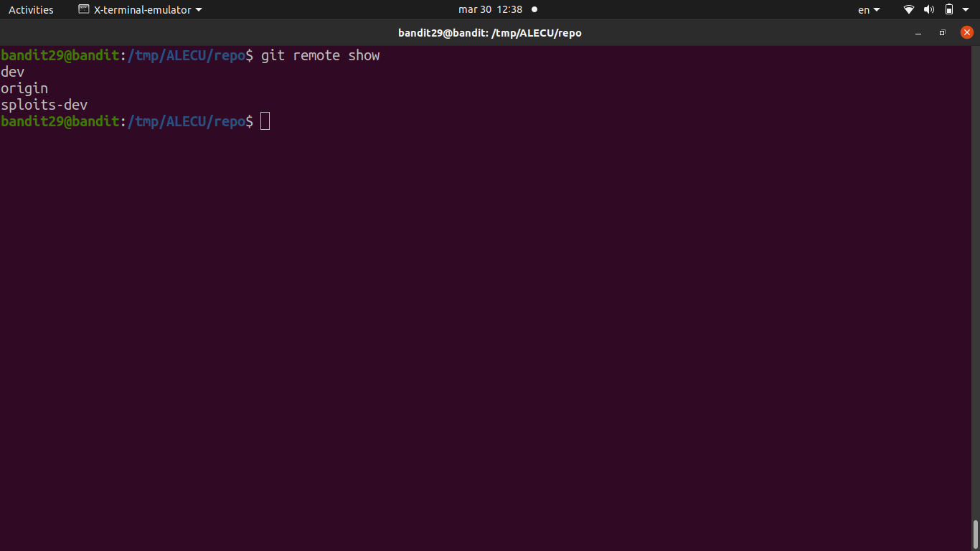980x551 pixels.
Task: Click the Wi-Fi status icon
Action: 909,10
